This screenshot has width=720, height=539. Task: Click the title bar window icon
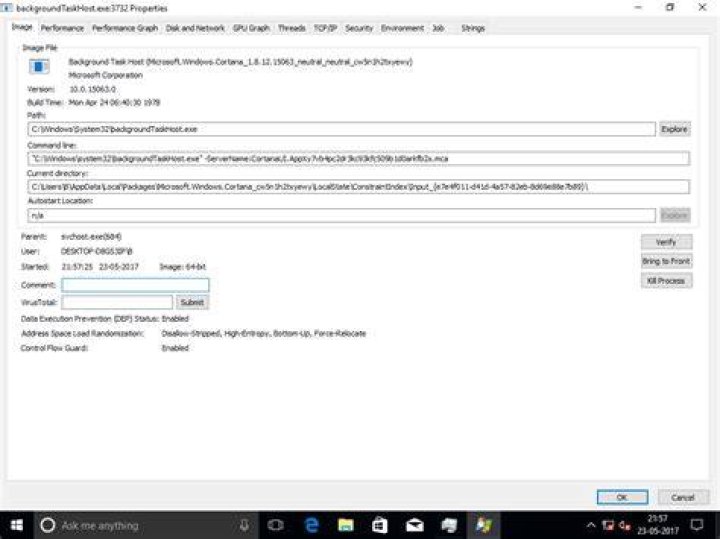coord(6,8)
